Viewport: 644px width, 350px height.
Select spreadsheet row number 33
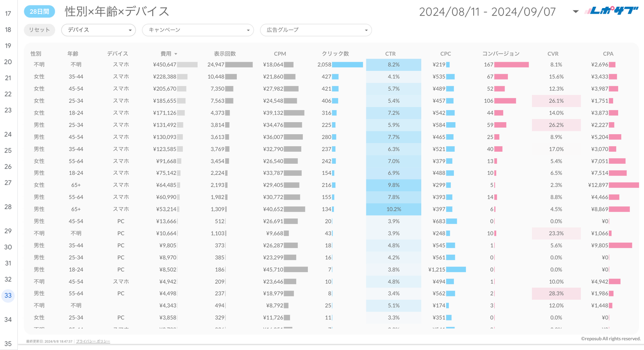point(8,296)
